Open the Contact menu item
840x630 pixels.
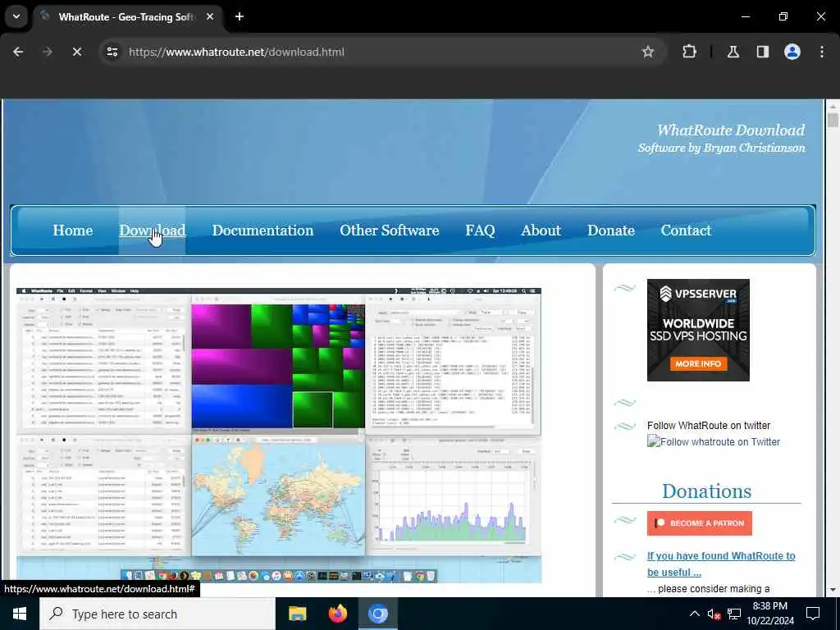pyautogui.click(x=686, y=231)
